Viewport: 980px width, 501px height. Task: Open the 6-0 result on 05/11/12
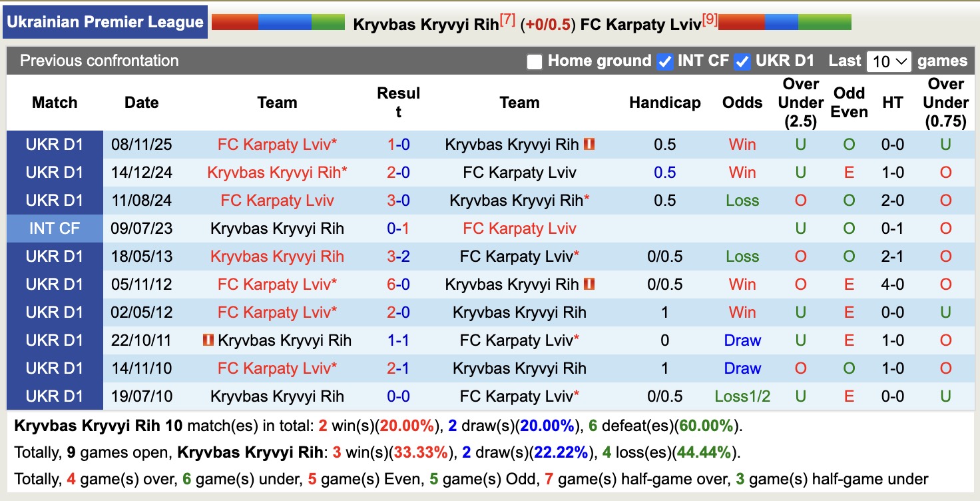(398, 284)
